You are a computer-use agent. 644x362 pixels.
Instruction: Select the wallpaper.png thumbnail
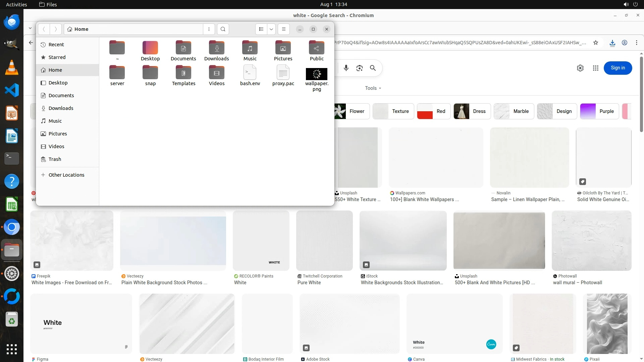click(317, 74)
